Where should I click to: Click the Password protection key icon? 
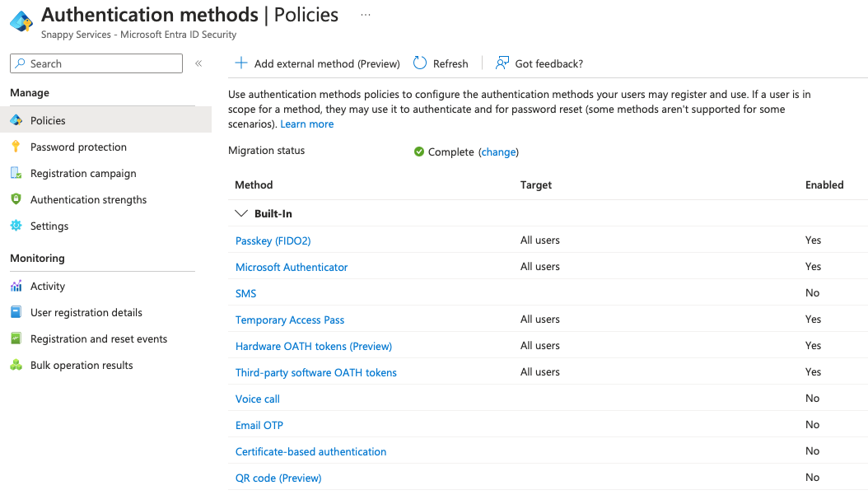(x=16, y=147)
